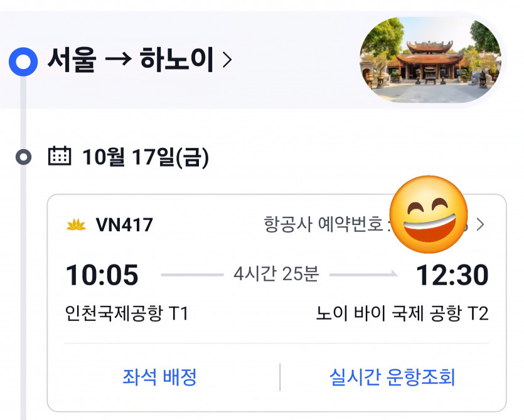Tap the 10월 17일(금) date label
The height and width of the screenshot is (420, 524).
[146, 157]
